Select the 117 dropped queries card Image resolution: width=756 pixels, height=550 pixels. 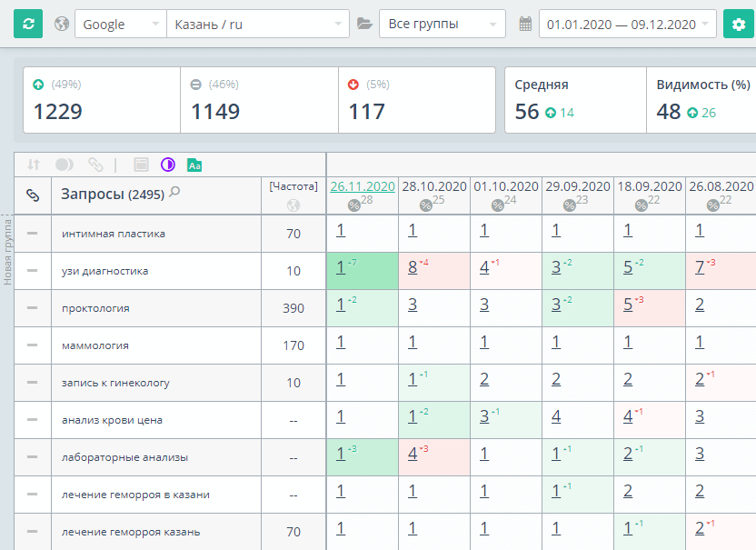[x=417, y=100]
